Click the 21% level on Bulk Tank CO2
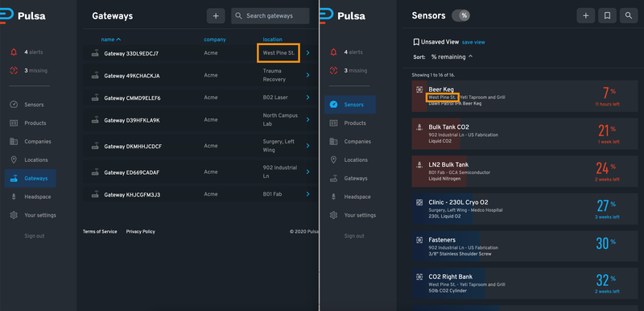Screen dimensions: 644x311 tap(607, 131)
